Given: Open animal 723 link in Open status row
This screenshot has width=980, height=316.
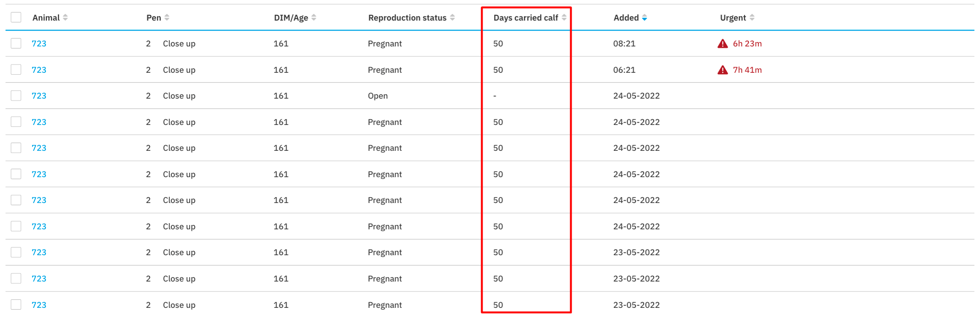Looking at the screenshot, I should (39, 96).
